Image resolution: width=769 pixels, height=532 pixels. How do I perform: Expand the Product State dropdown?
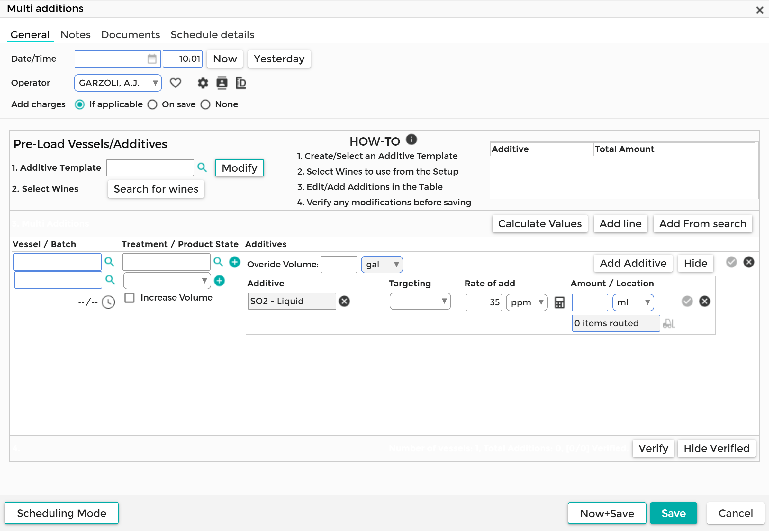pos(167,281)
